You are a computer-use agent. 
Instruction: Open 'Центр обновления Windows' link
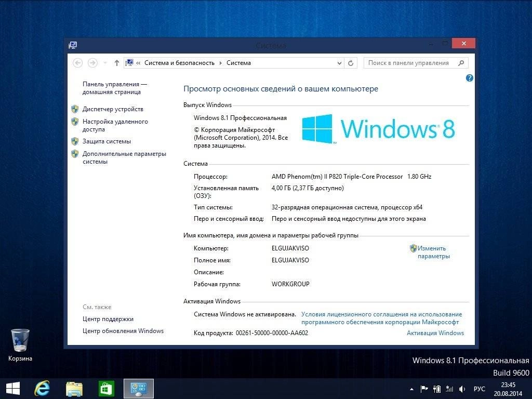[123, 331]
